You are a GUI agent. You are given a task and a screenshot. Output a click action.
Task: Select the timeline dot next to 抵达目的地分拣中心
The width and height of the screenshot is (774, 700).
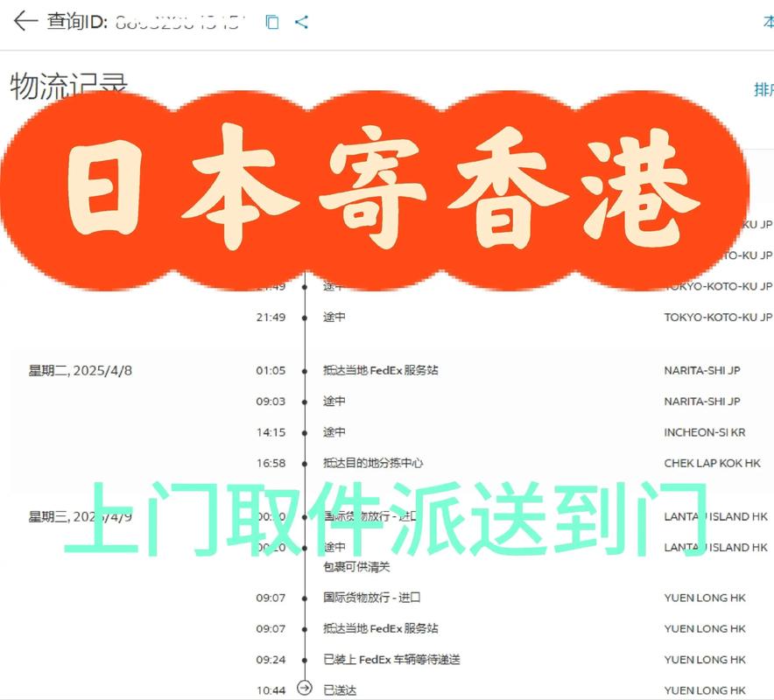point(304,463)
